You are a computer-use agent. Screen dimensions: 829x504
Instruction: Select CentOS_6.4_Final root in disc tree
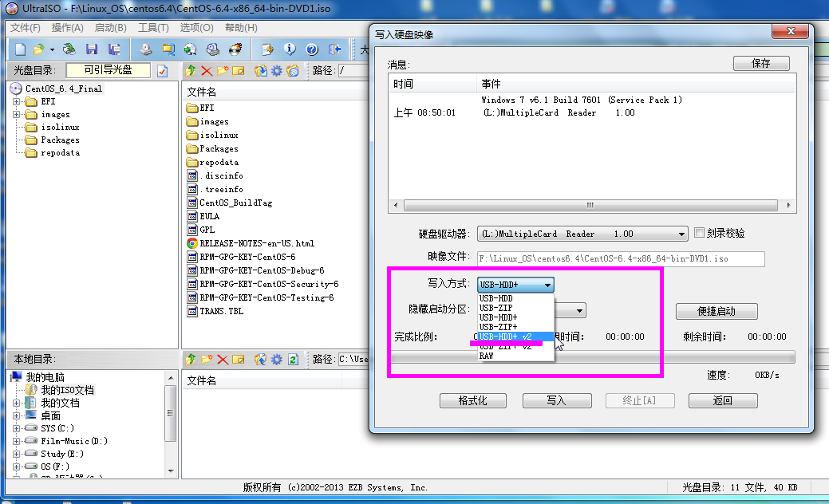pos(64,89)
